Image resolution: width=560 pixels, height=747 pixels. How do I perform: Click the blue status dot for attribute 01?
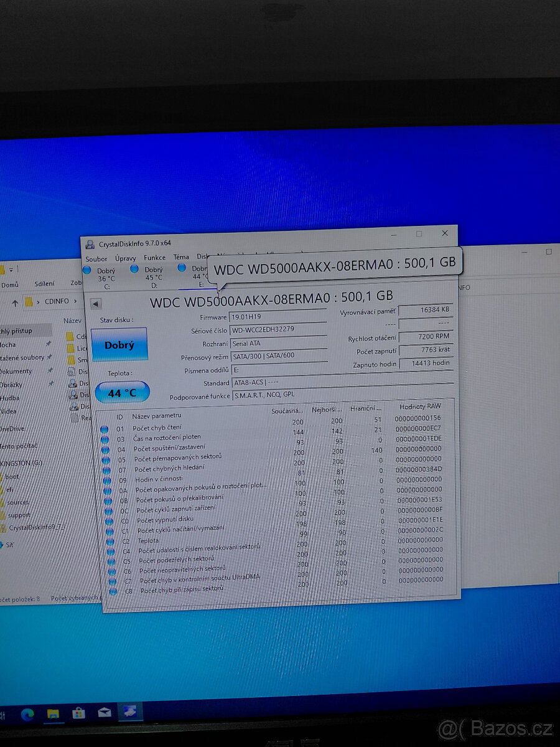(x=104, y=430)
